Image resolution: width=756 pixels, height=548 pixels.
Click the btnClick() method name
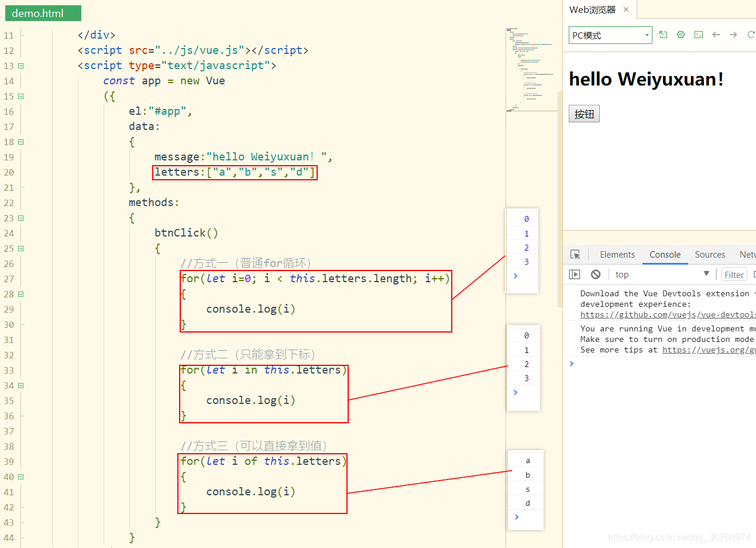(x=186, y=233)
